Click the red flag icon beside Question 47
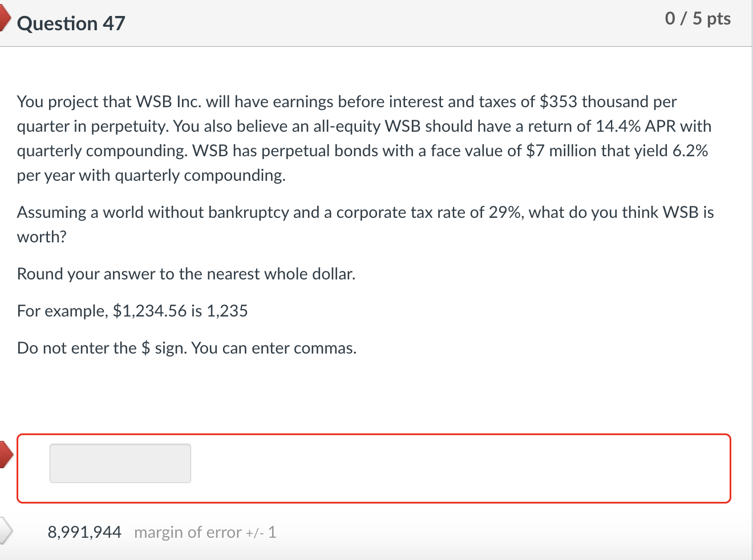The width and height of the screenshot is (753, 560). (5, 18)
